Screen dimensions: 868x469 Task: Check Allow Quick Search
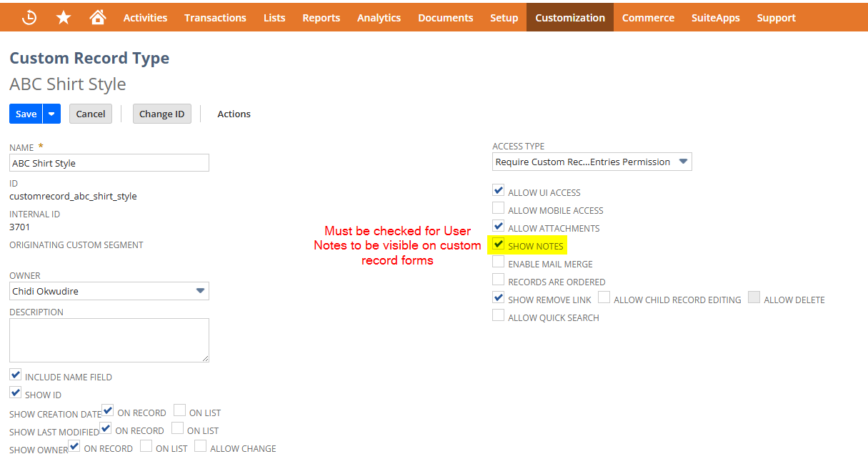pos(498,315)
